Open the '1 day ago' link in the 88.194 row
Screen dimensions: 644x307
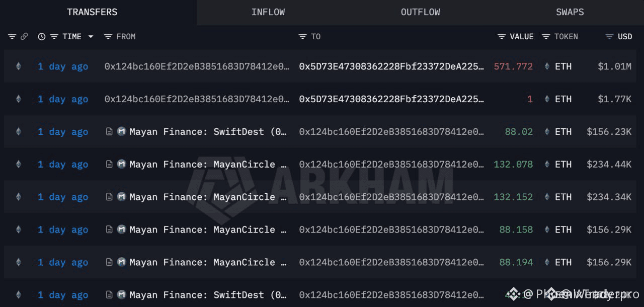(x=63, y=263)
